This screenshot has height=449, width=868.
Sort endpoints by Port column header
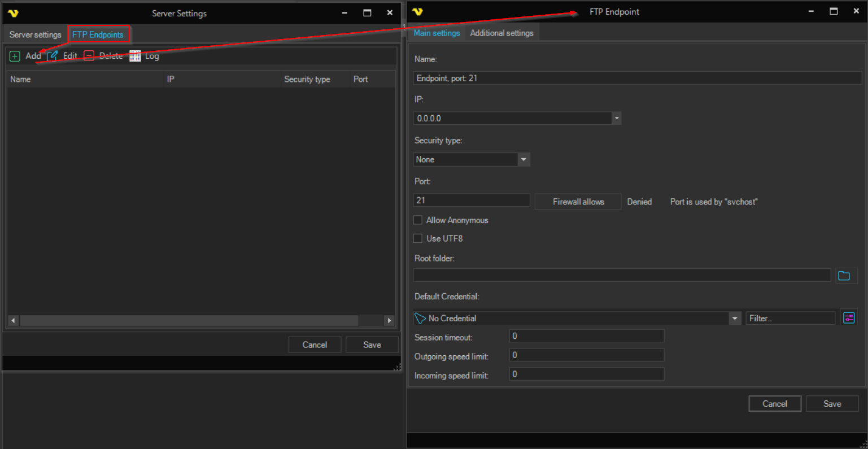372,79
